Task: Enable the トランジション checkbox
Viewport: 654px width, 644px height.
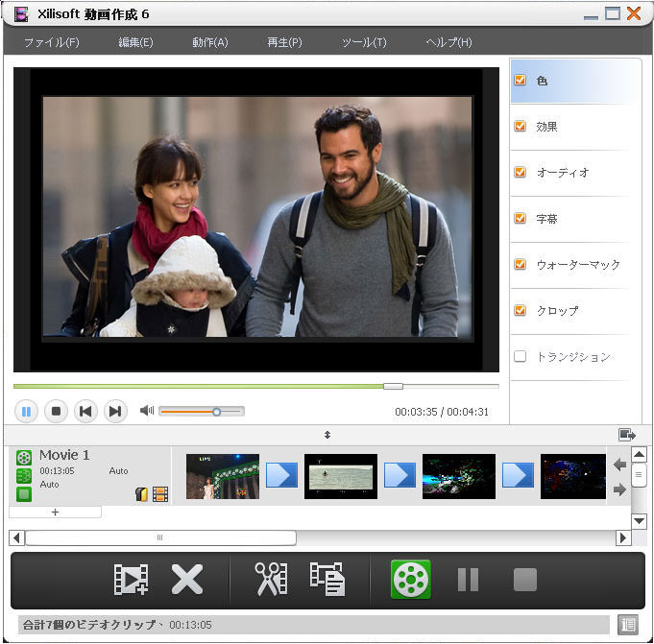Action: point(521,357)
